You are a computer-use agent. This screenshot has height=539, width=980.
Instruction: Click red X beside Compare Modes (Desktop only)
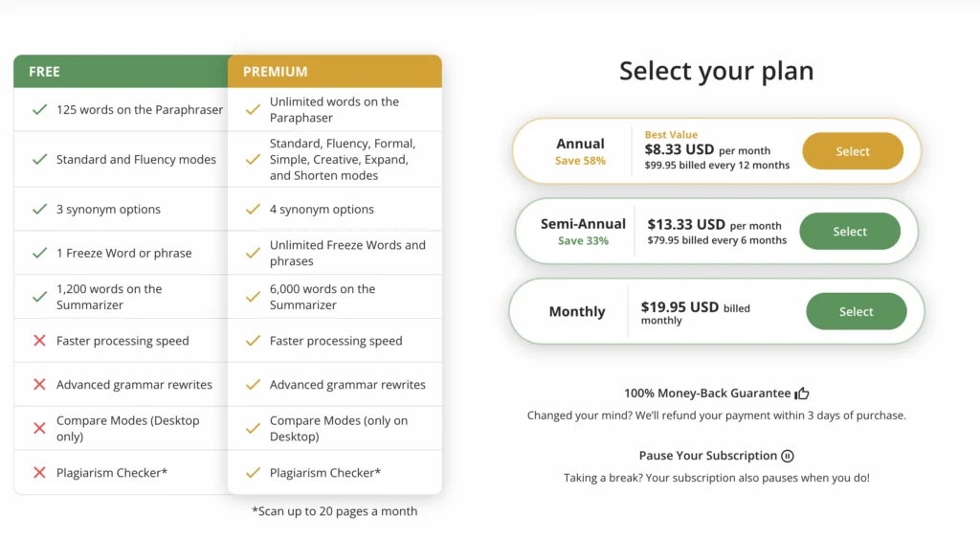pos(39,428)
